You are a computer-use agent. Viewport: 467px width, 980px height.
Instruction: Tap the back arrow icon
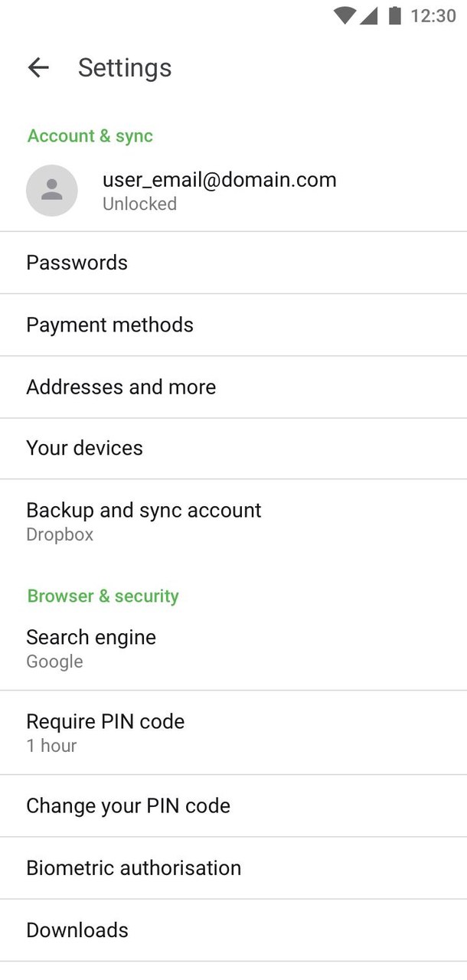point(38,67)
